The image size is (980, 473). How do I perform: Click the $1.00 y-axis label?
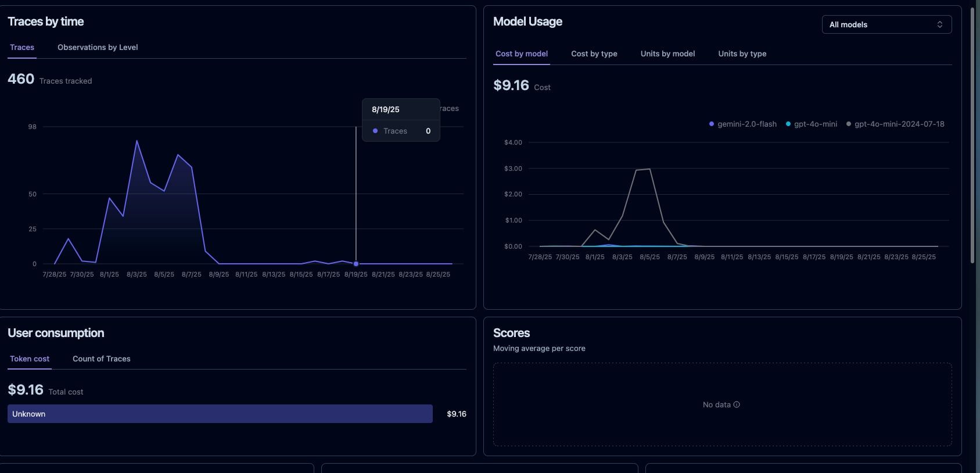(513, 220)
